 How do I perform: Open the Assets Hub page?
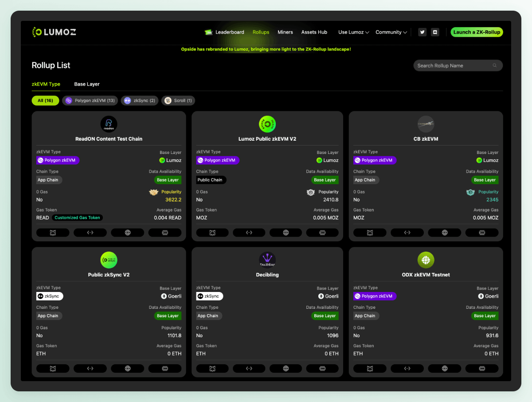coord(314,32)
